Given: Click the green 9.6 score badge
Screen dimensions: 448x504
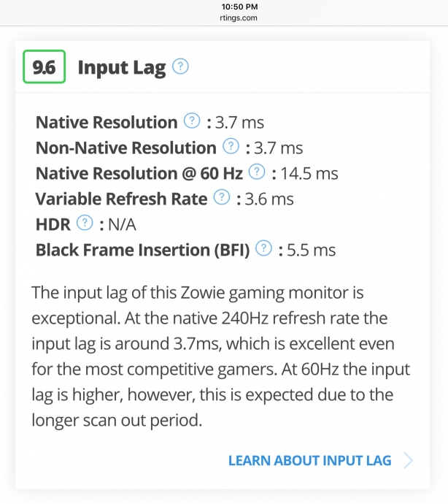Looking at the screenshot, I should tap(44, 68).
